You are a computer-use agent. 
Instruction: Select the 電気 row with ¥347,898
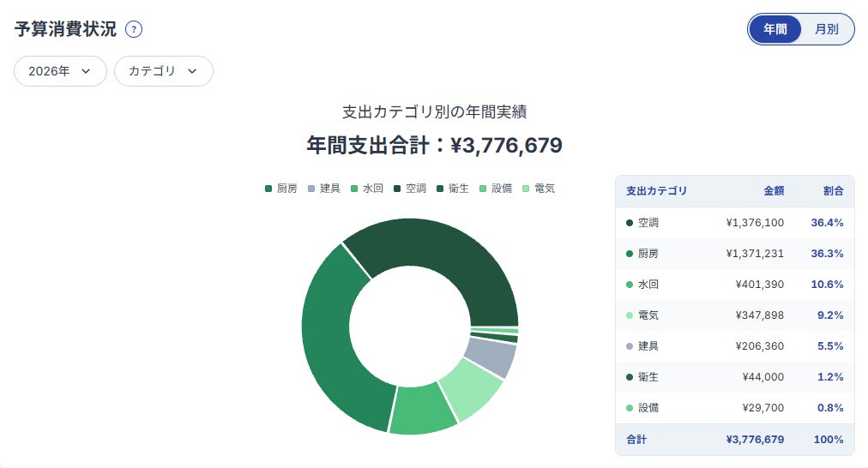click(x=734, y=315)
